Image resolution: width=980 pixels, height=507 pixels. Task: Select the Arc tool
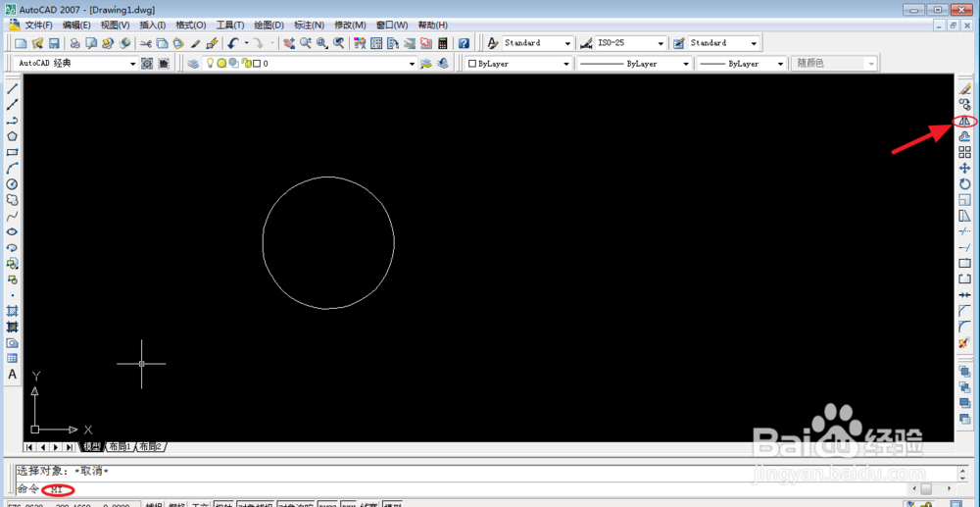click(12, 168)
